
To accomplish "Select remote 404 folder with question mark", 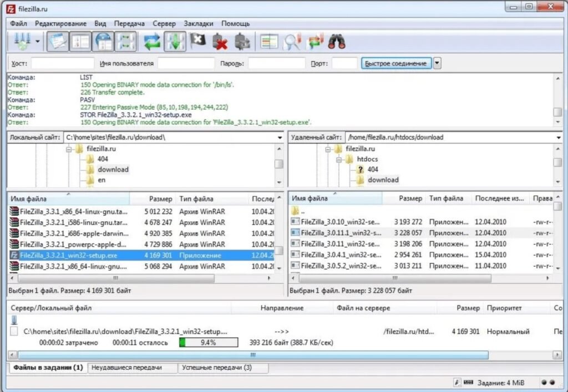I will click(x=373, y=170).
